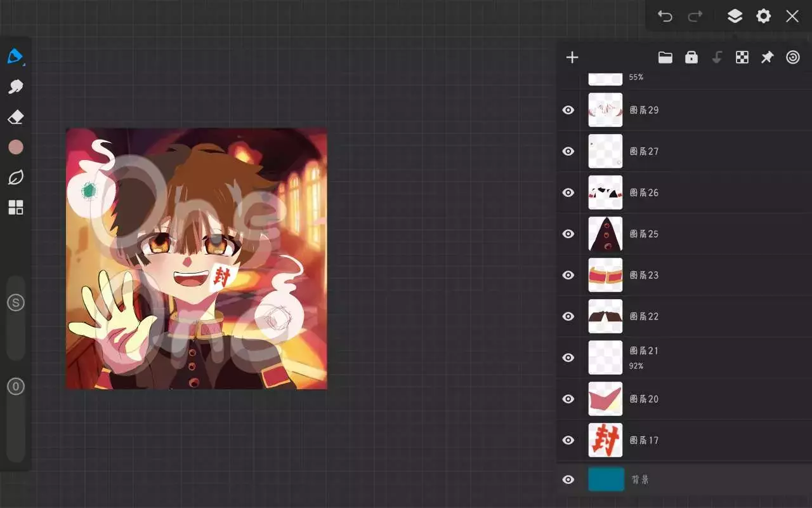Redo the last undone action
812x508 pixels.
[x=695, y=16]
